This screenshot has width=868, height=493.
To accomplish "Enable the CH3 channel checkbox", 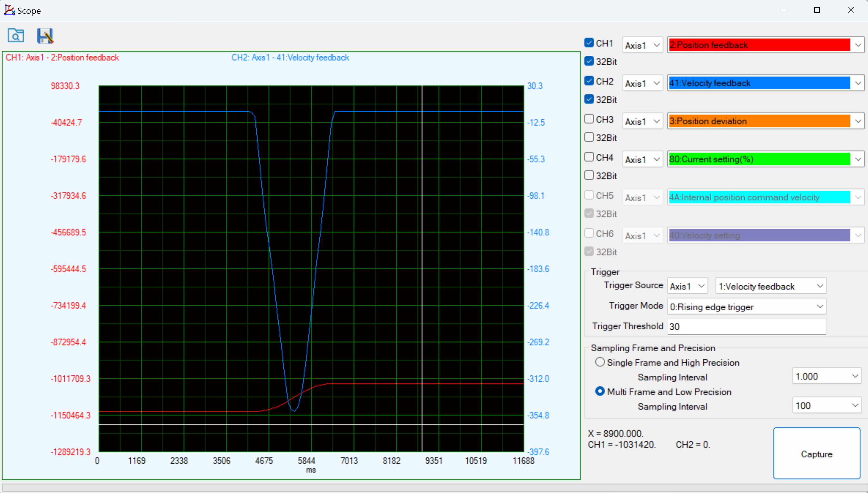I will click(x=589, y=119).
